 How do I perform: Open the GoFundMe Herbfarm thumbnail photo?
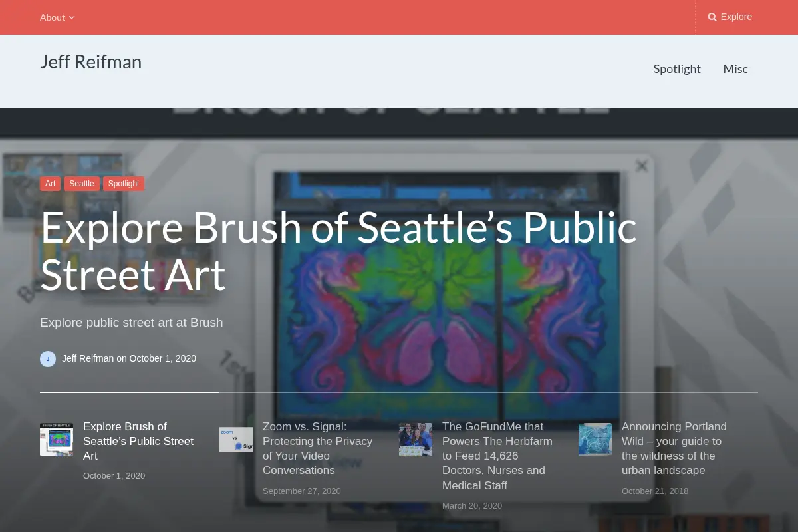[x=416, y=440]
